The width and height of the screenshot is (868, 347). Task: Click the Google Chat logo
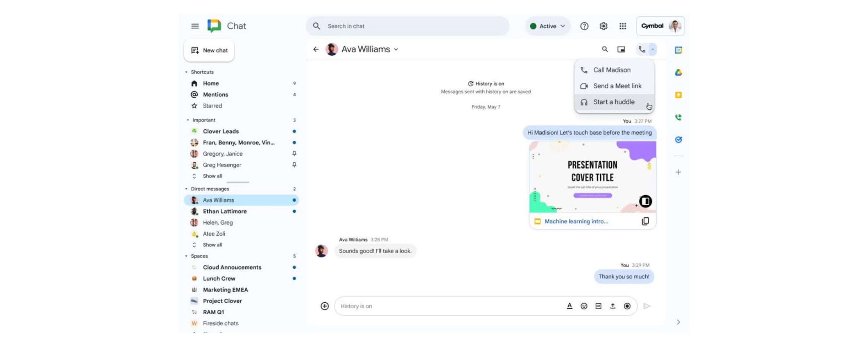coord(214,26)
